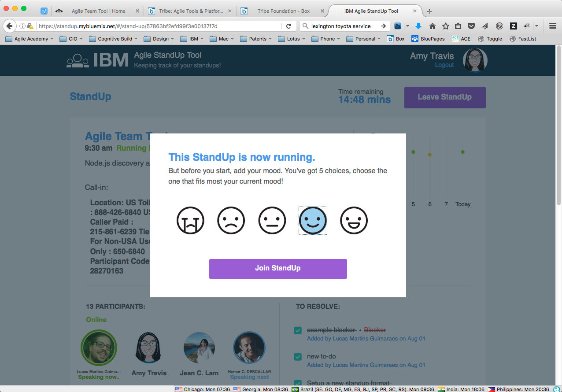Open the BluePages bookmark
The image size is (562, 392).
click(x=428, y=39)
